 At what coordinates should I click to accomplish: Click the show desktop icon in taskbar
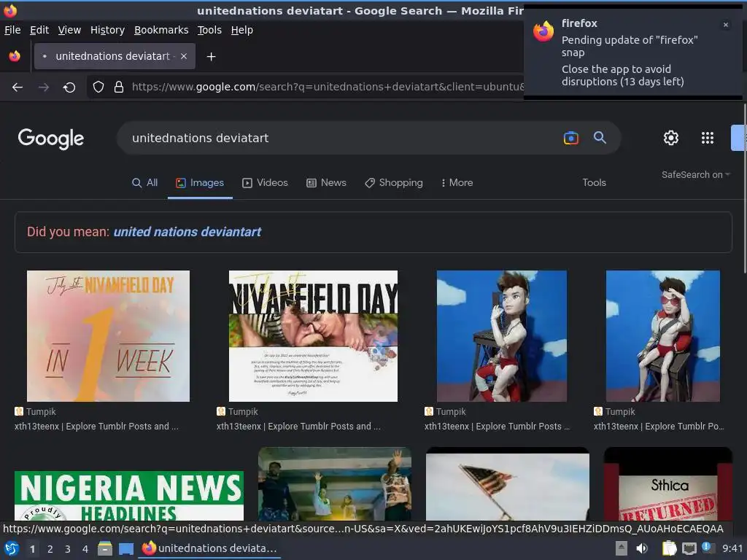point(126,548)
